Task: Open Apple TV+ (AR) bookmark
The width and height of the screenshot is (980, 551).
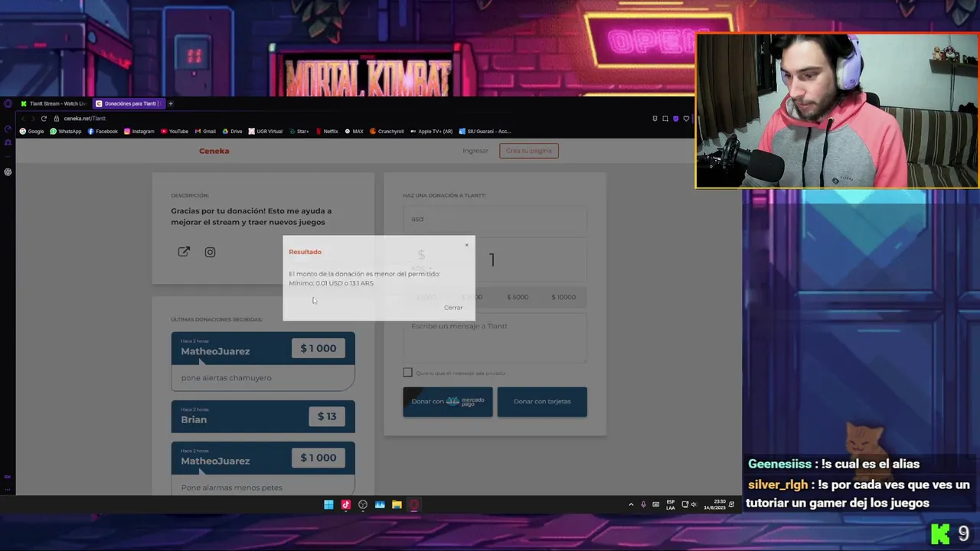Action: (432, 132)
